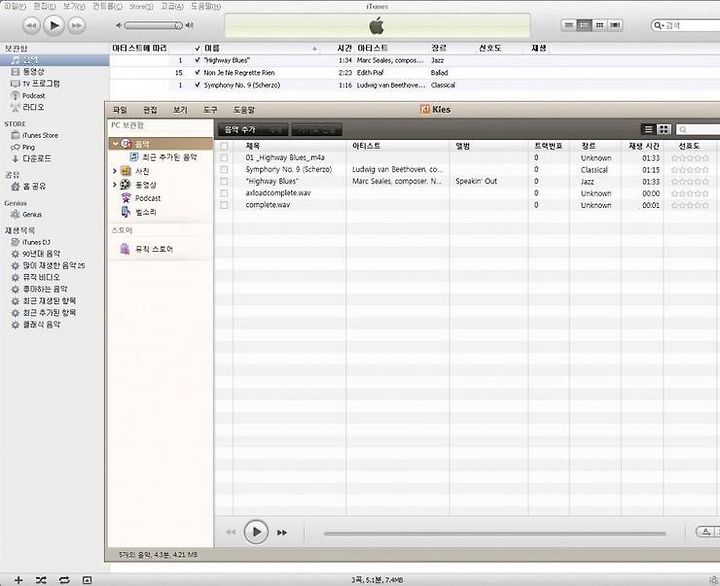Open the iTunes 보기 menu
Image resolution: width=720 pixels, height=586 pixels.
[x=74, y=6]
